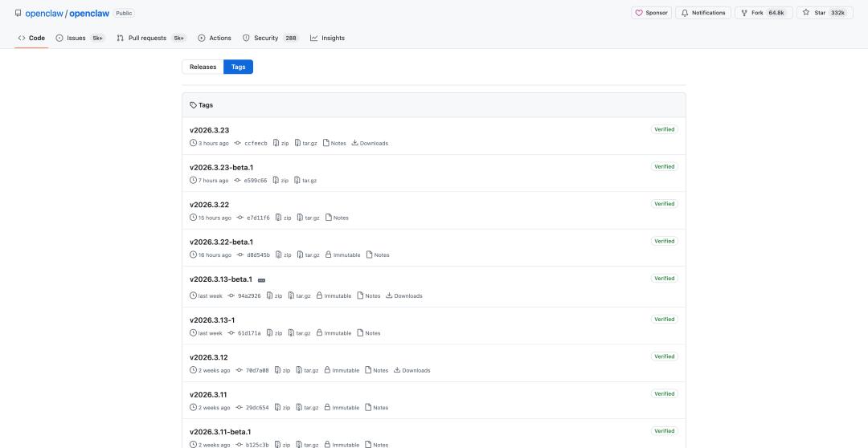This screenshot has width=868, height=448.
Task: Open commit 61d171a
Action: pyautogui.click(x=244, y=333)
